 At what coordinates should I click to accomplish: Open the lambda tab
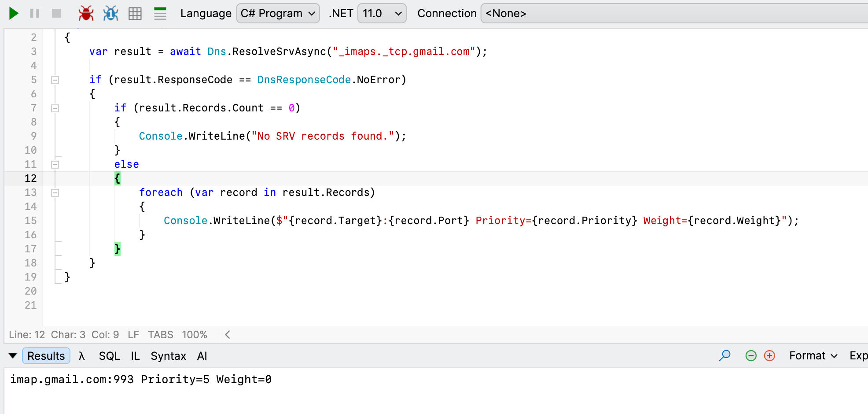[x=81, y=356]
